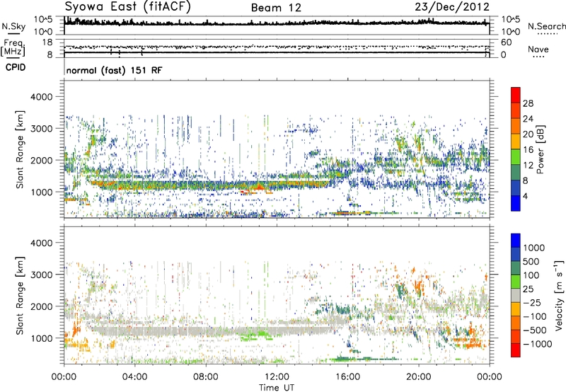
Task: Select the "12:00" time axis label
Action: tap(277, 377)
